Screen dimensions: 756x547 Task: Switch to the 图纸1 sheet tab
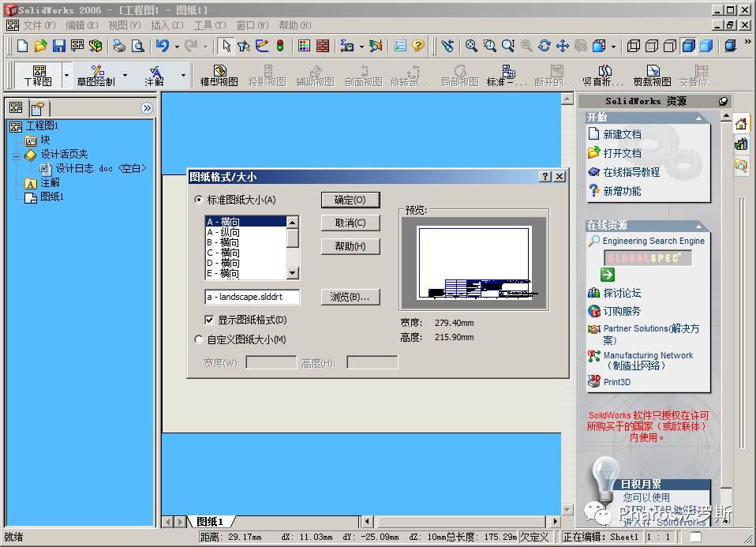point(210,522)
